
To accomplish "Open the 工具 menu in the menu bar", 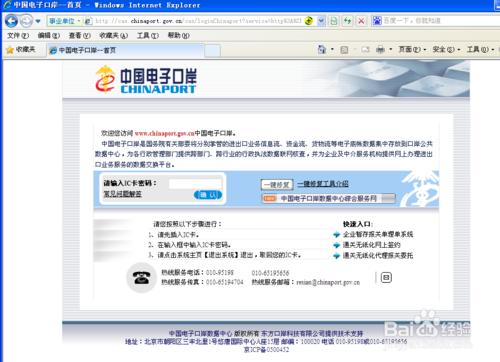I will tap(148, 35).
